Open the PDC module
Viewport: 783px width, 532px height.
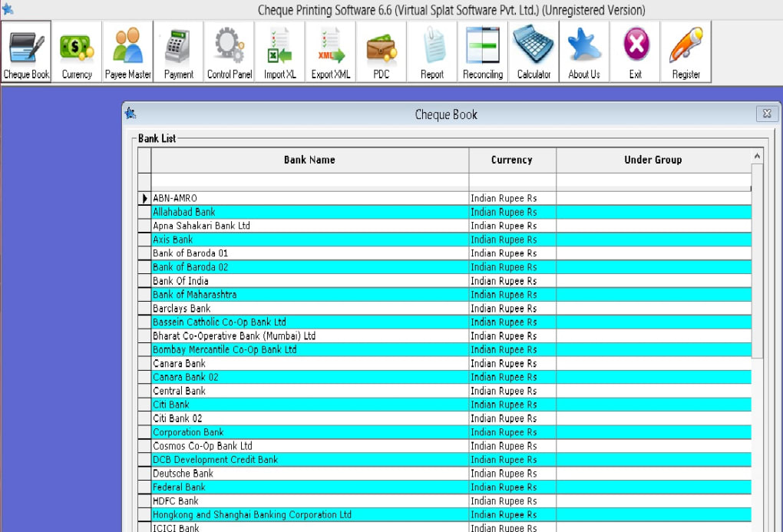(380, 51)
